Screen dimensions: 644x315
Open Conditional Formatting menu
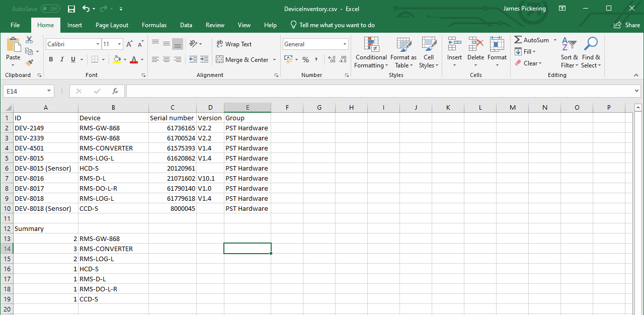tap(371, 52)
